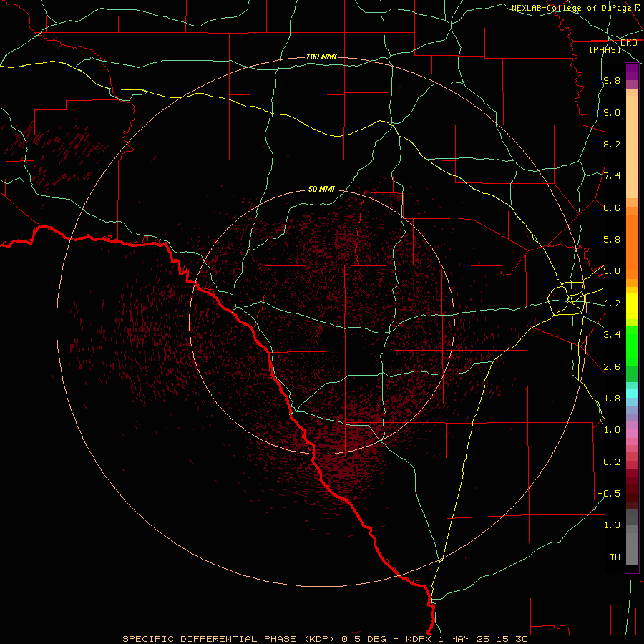Click the [PHAS] legend header
Viewport: 644px width, 644px height.
coord(605,49)
